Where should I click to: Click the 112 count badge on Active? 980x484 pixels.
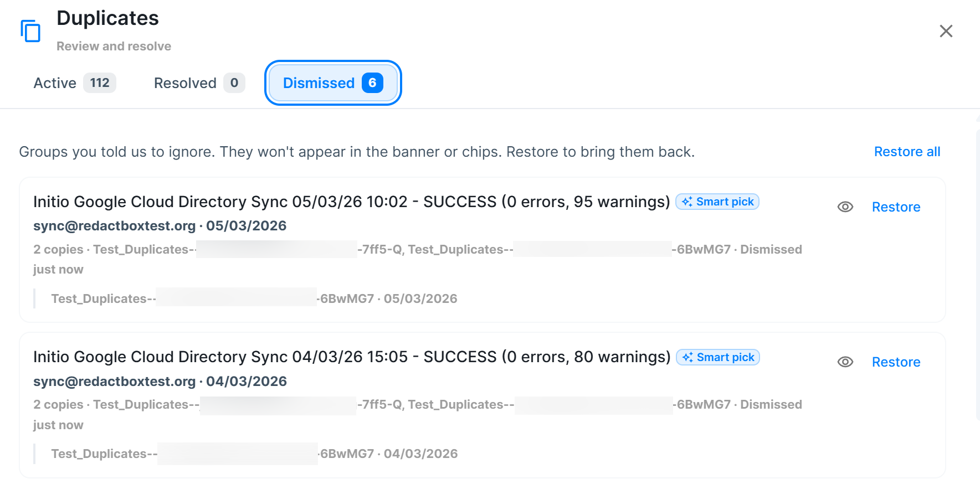coord(100,83)
